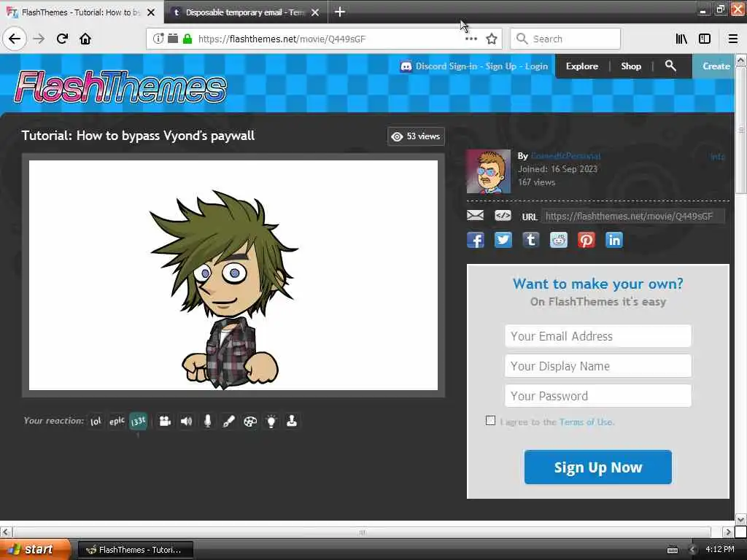Image resolution: width=747 pixels, height=560 pixels.
Task: Click the Your Password field
Action: (598, 396)
